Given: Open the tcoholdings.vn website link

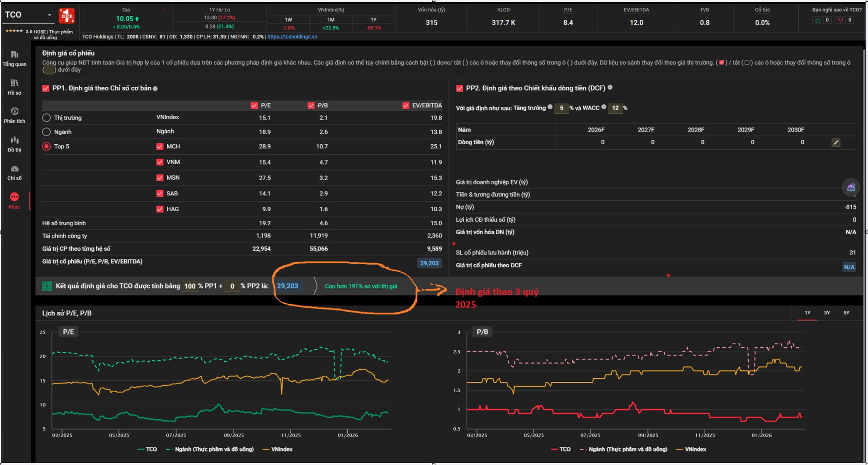Looking at the screenshot, I should pyautogui.click(x=292, y=37).
